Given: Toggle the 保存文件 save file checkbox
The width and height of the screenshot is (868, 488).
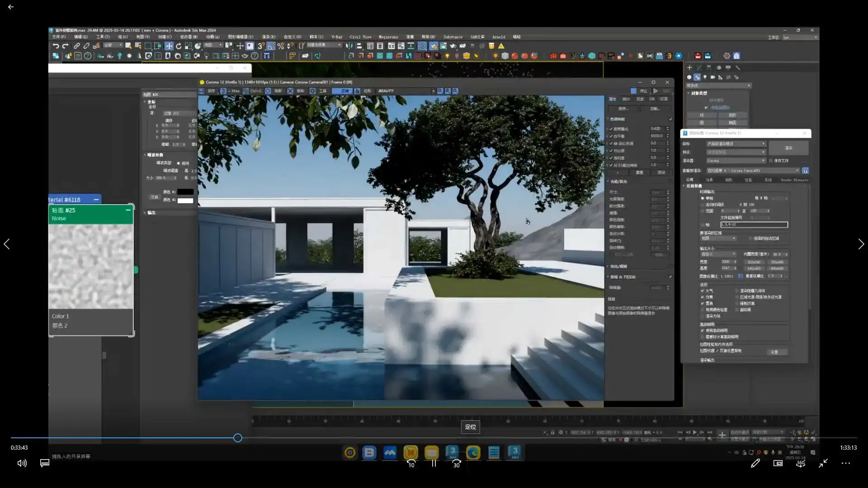Looking at the screenshot, I should pos(771,160).
